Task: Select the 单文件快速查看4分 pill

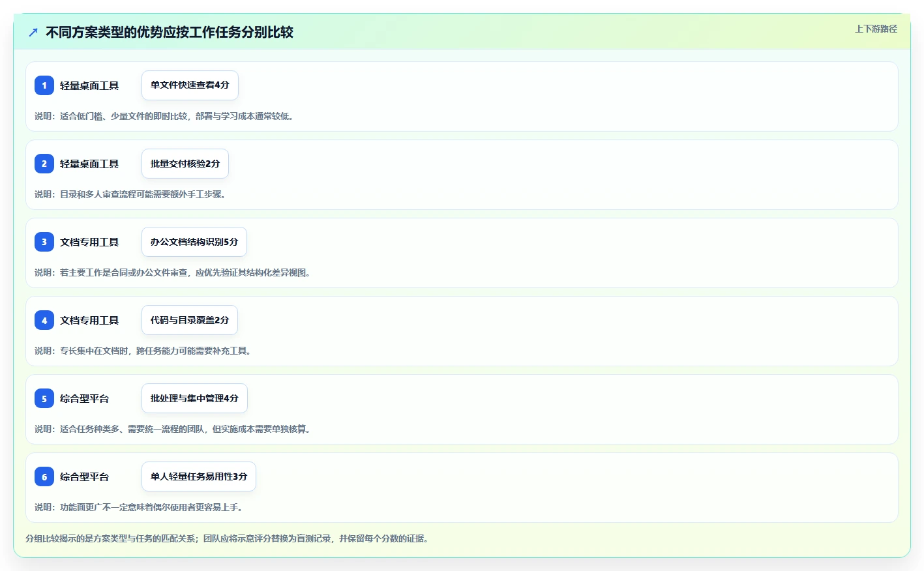Action: (190, 85)
